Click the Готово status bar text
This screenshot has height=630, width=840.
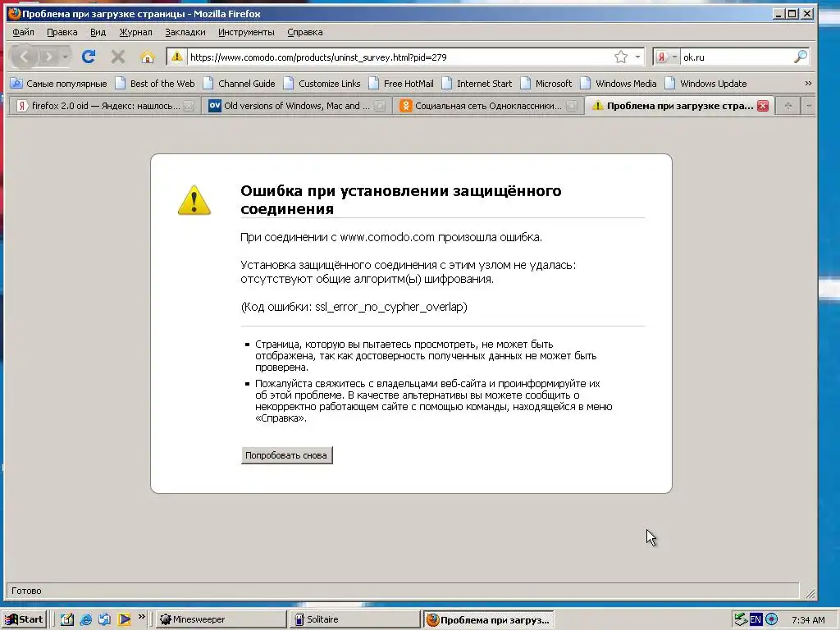(x=26, y=591)
